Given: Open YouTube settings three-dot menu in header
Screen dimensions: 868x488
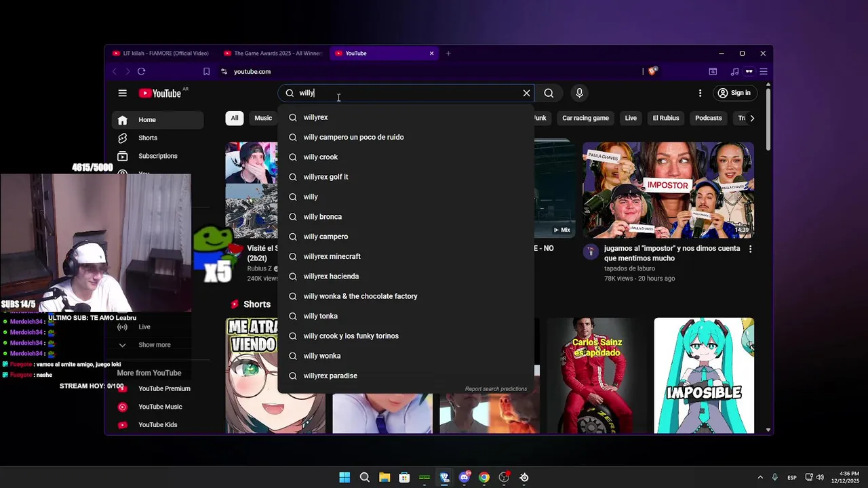Looking at the screenshot, I should click(x=700, y=93).
